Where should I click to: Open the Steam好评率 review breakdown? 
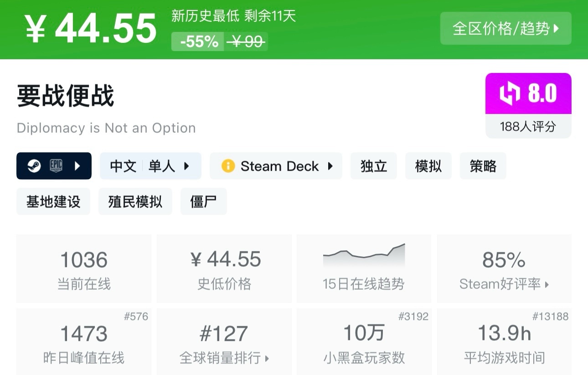point(504,283)
